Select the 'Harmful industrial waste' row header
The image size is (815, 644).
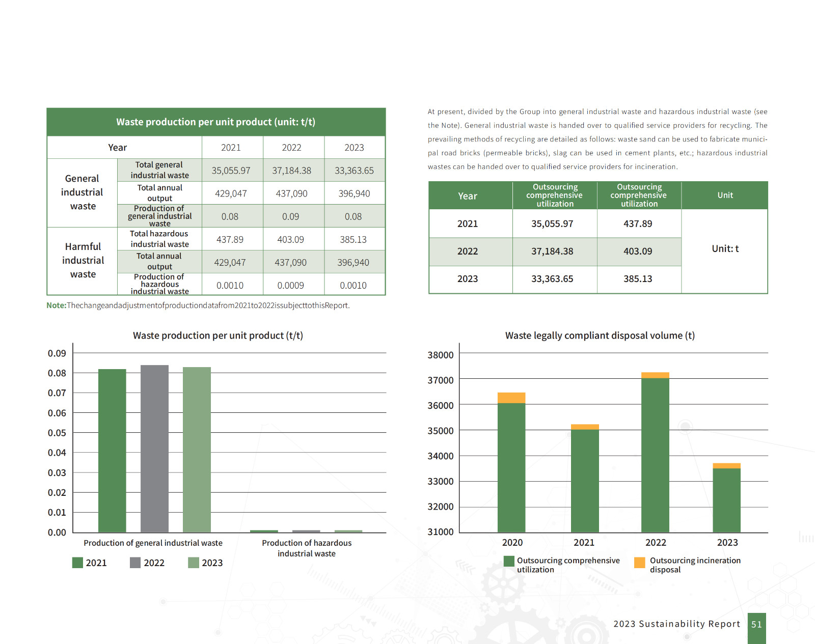[x=83, y=261]
